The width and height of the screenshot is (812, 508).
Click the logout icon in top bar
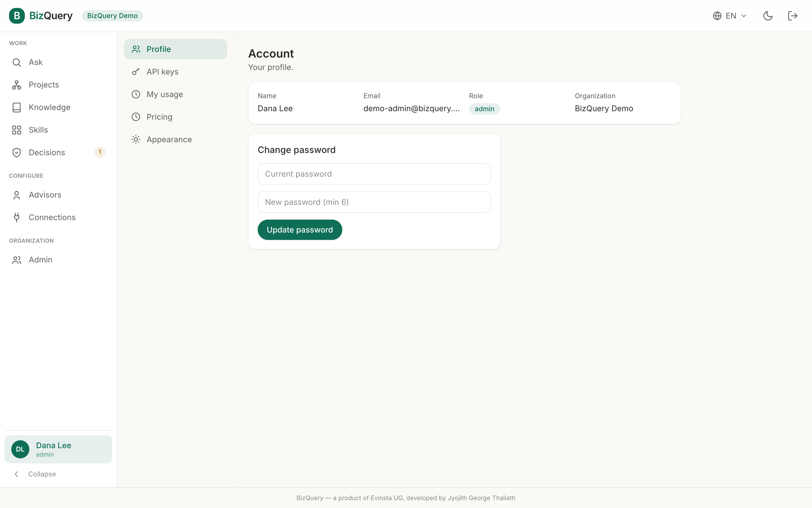pos(793,16)
